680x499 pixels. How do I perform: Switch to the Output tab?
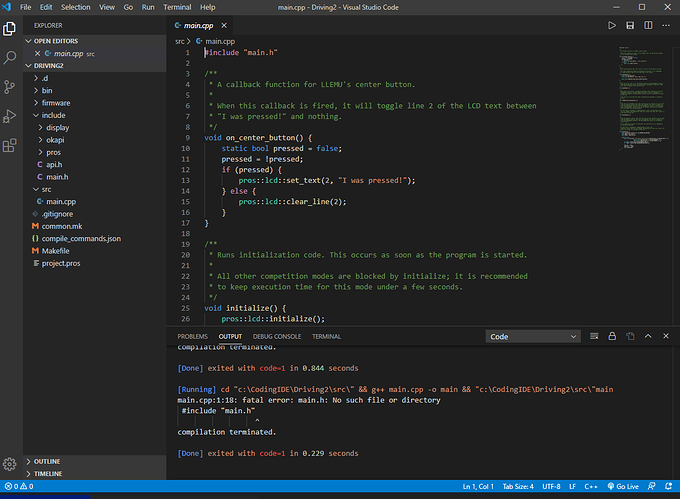click(x=230, y=336)
